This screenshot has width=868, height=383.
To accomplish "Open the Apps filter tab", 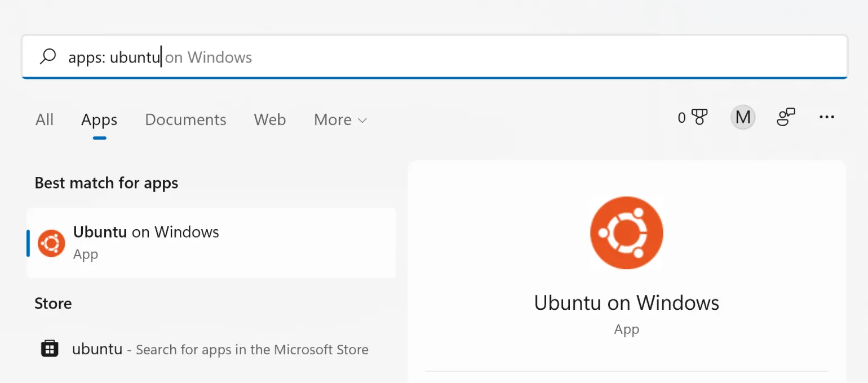I will (x=99, y=119).
